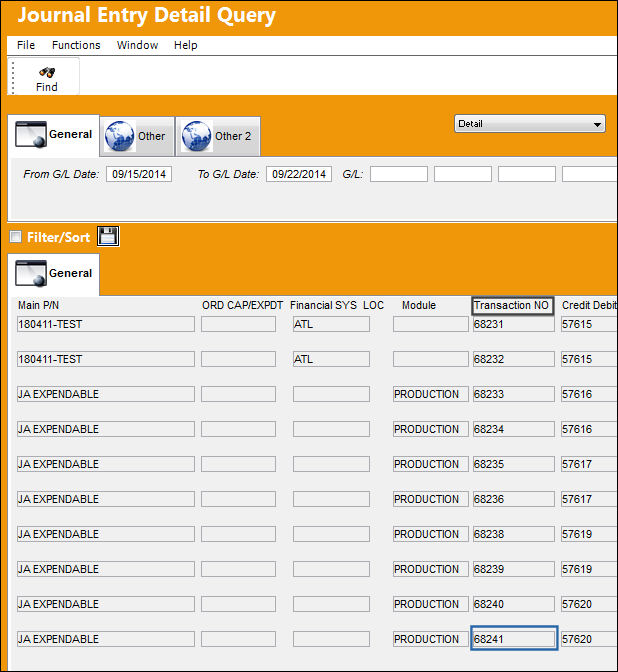Screen dimensions: 618x672
Task: Click the Find binoculars icon
Action: (x=47, y=72)
